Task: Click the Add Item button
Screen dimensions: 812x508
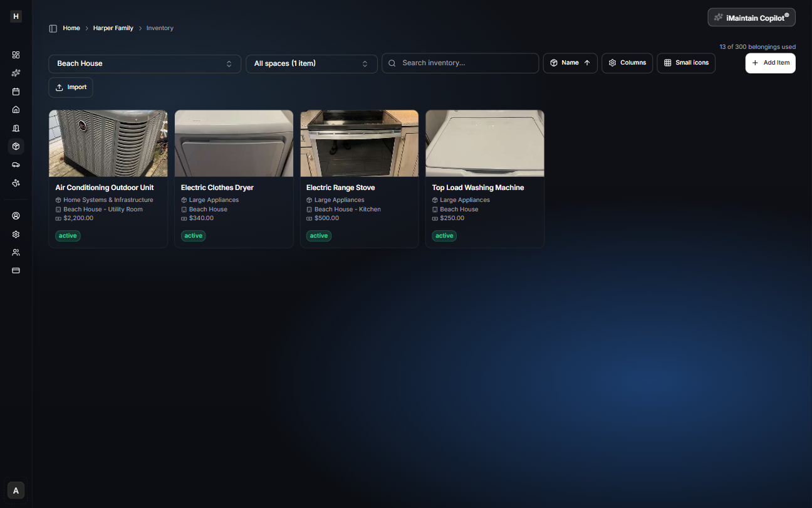Action: 770,63
